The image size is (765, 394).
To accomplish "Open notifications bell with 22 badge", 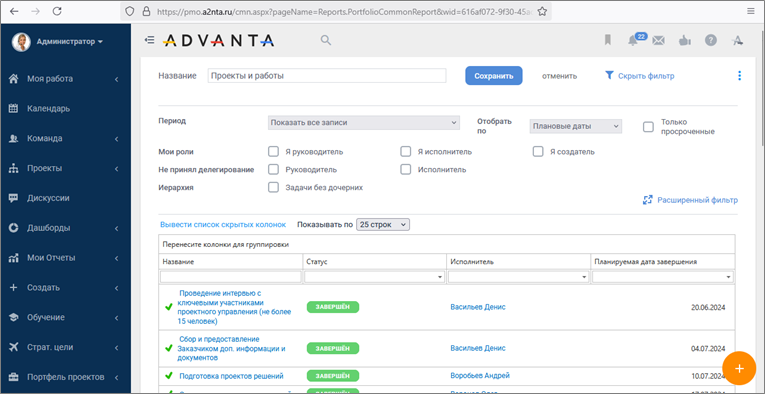I will click(x=633, y=40).
